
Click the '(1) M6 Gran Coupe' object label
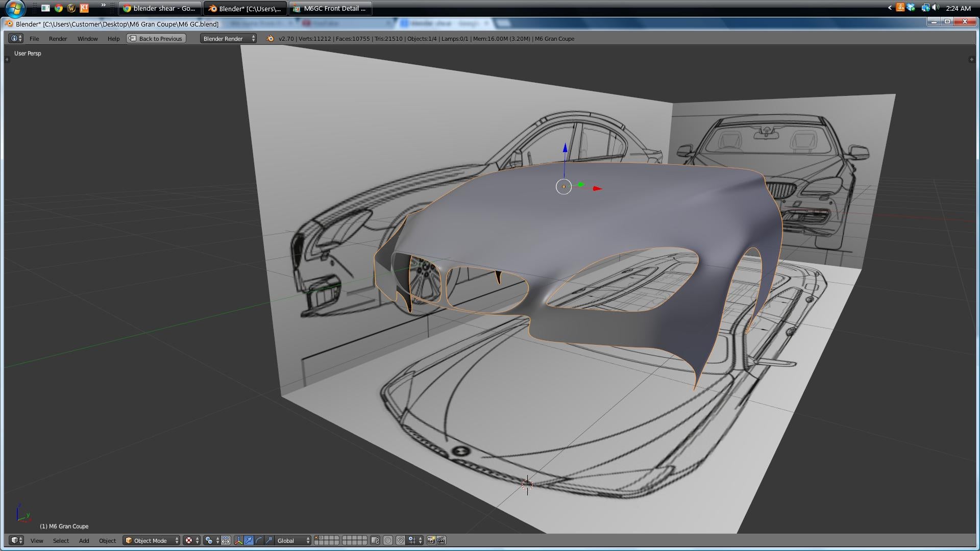[x=64, y=527]
